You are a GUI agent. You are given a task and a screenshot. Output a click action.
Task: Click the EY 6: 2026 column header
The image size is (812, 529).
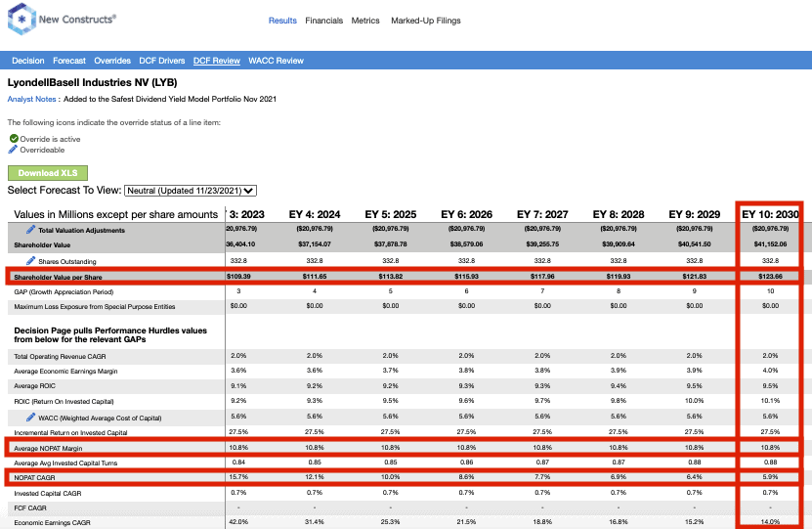[467, 214]
